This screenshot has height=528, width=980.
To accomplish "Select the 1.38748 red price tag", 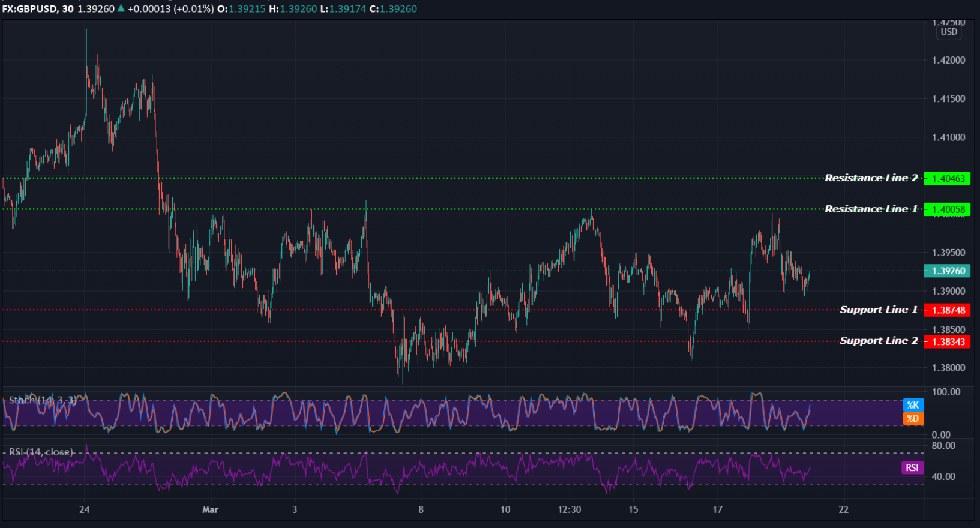I will pyautogui.click(x=947, y=310).
